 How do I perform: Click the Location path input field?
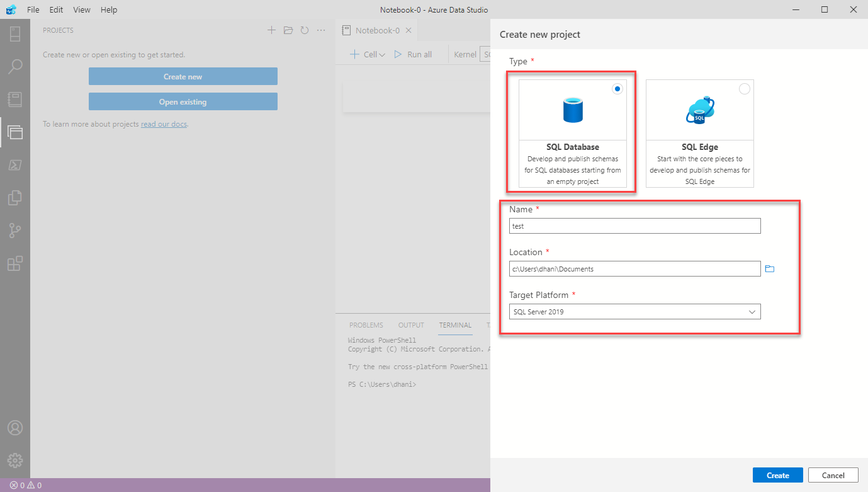tap(635, 269)
